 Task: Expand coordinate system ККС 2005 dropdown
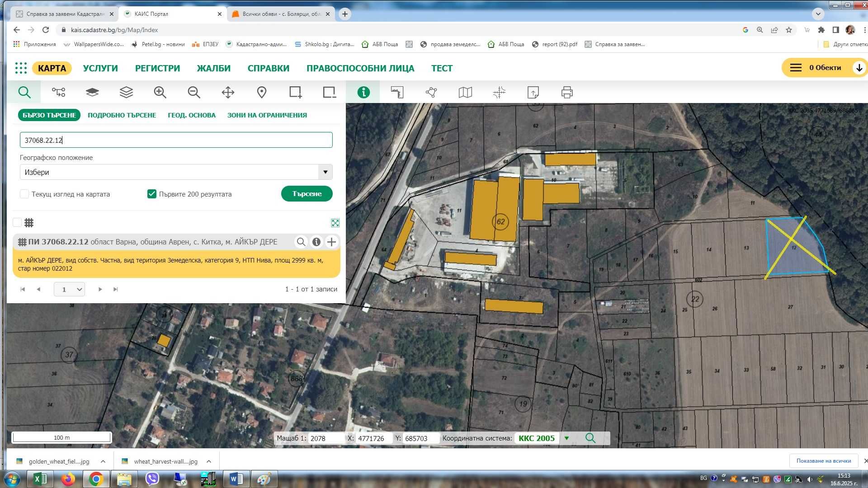(566, 438)
